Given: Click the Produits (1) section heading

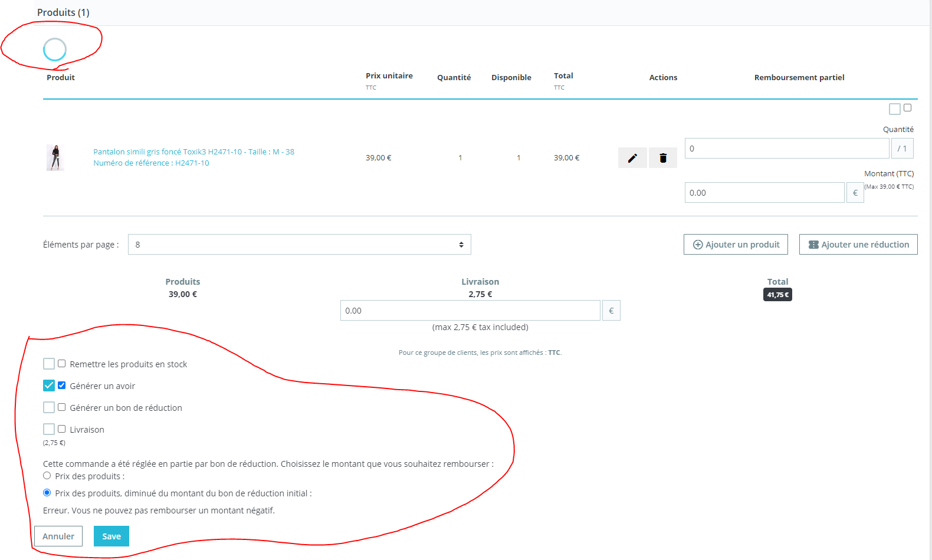Looking at the screenshot, I should point(63,12).
